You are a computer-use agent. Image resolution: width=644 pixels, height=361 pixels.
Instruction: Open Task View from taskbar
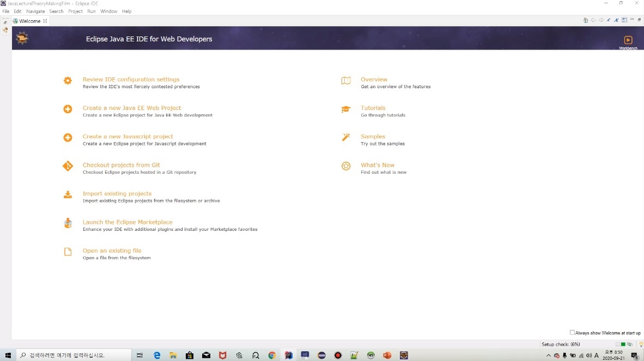pyautogui.click(x=139, y=355)
